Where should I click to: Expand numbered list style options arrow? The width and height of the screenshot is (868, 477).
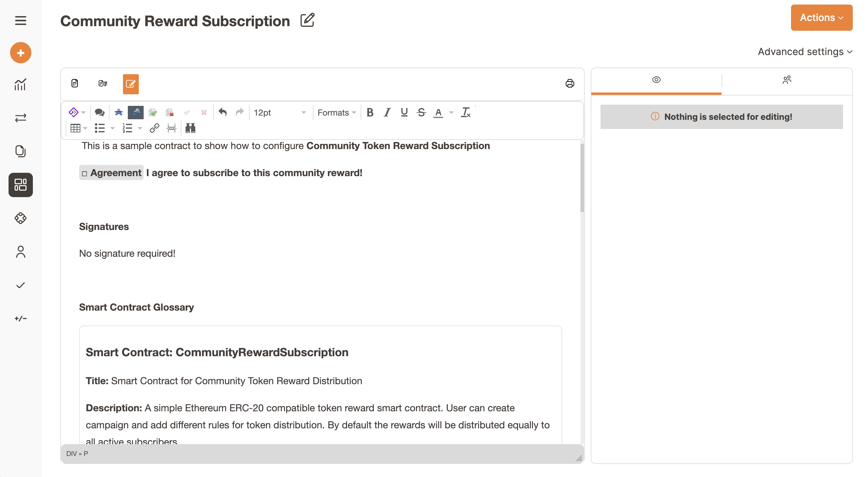pyautogui.click(x=140, y=128)
